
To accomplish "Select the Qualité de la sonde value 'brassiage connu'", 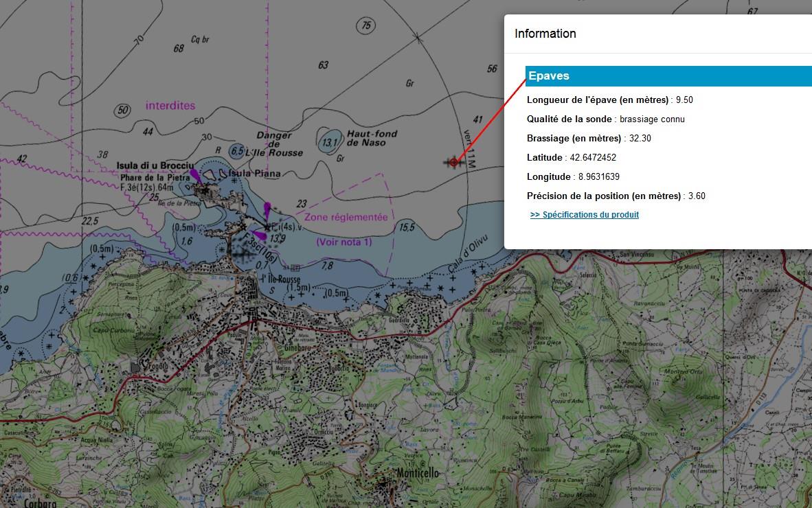I will (652, 119).
